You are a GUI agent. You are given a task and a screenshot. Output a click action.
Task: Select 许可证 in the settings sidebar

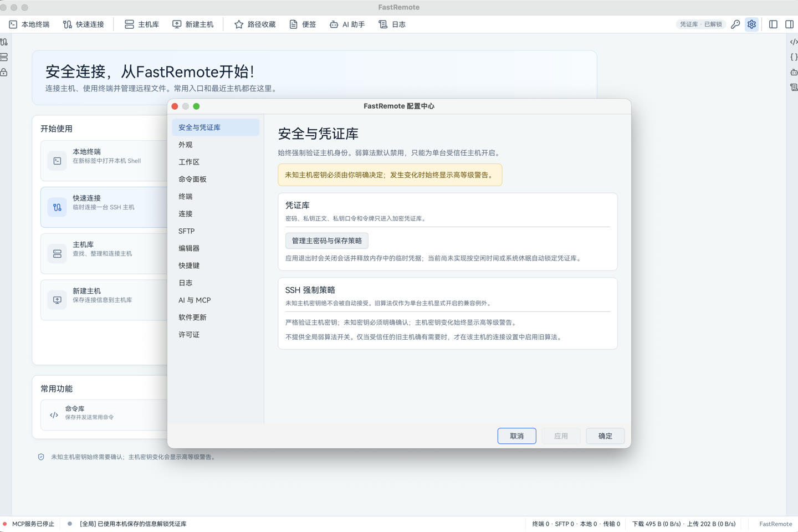[x=216, y=335]
